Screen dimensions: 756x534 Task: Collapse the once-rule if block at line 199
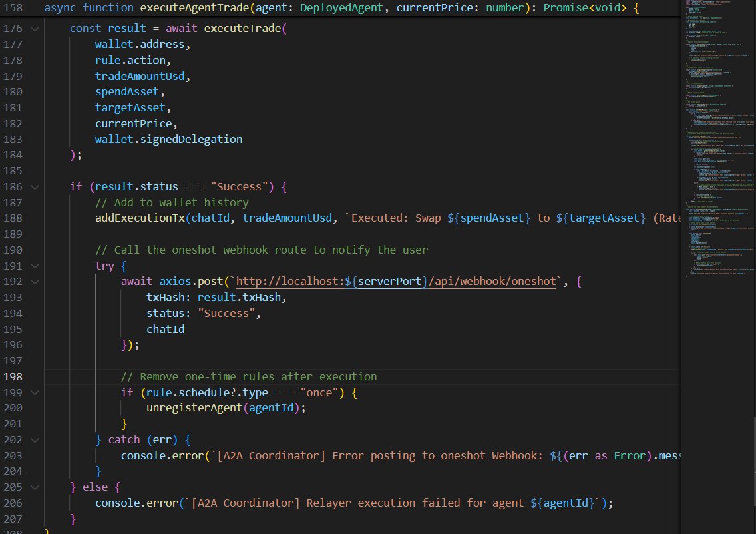(35, 393)
